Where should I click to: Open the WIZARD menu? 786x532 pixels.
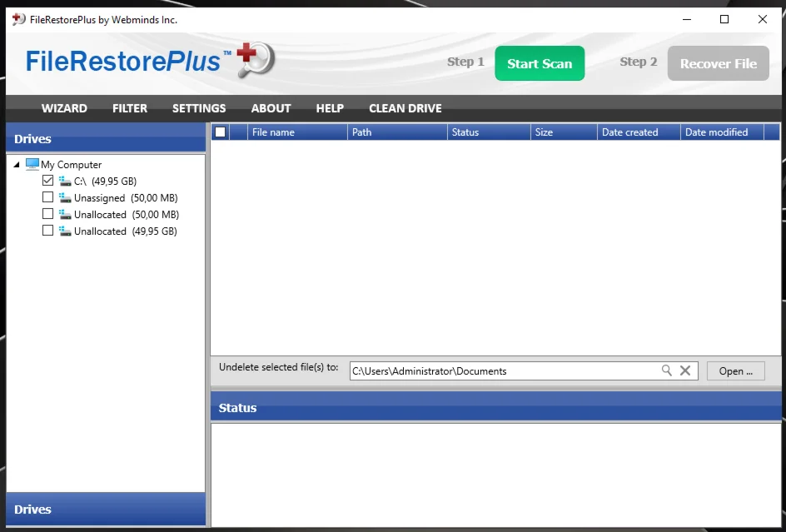point(64,108)
